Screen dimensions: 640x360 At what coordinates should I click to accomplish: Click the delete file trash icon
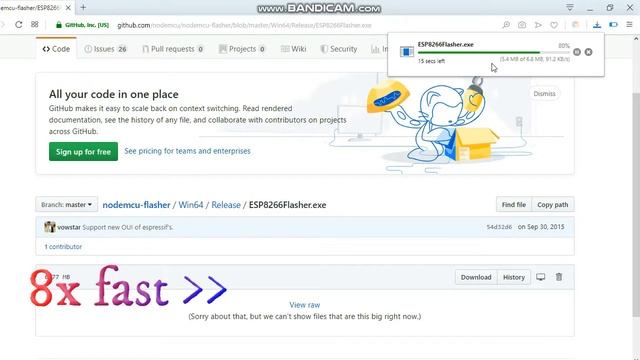(x=559, y=277)
